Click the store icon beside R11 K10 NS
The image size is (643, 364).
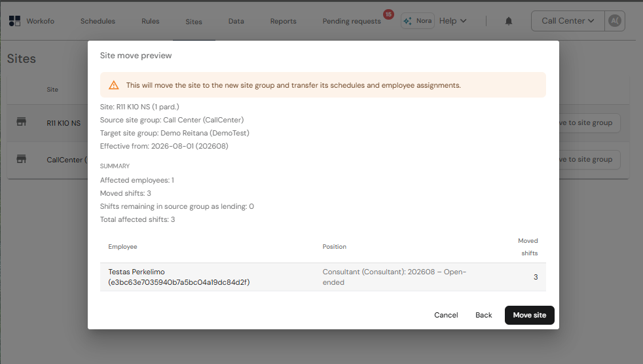pos(22,122)
